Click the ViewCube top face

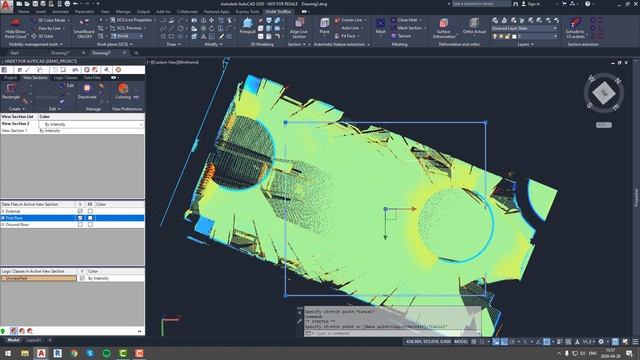[604, 93]
